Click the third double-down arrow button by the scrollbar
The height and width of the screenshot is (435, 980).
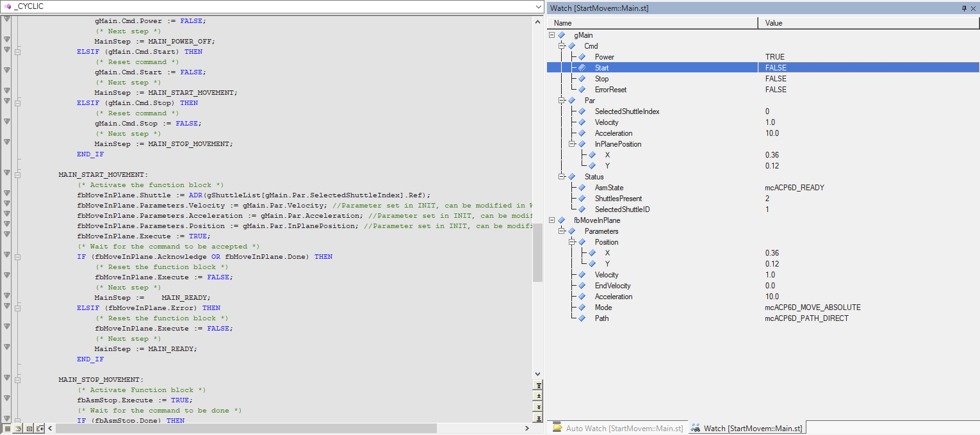coord(539,407)
